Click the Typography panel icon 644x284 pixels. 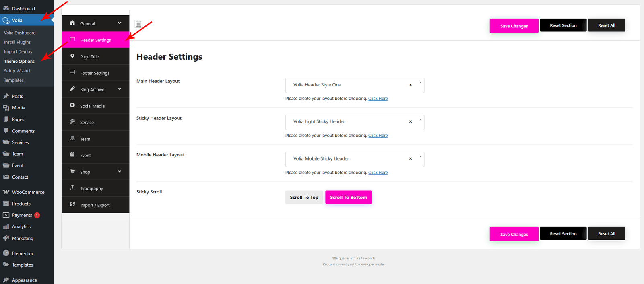72,188
